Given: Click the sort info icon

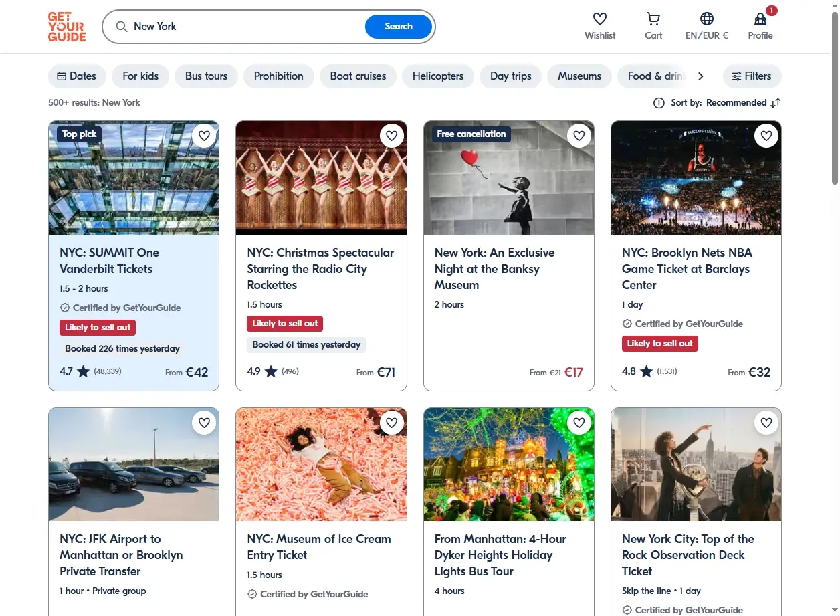Looking at the screenshot, I should pyautogui.click(x=659, y=103).
